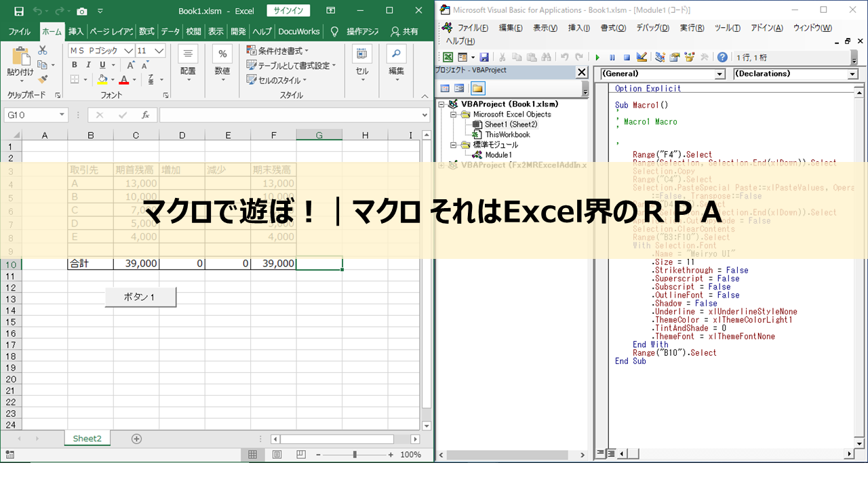Save Book1.xlsm from the VBA editor toolbar
Image resolution: width=868 pixels, height=488 pixels.
[x=484, y=57]
